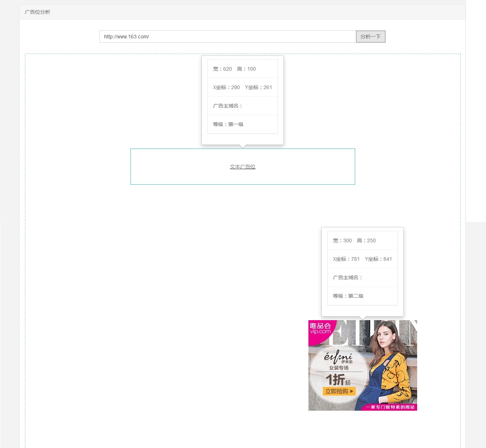Click the X坐标：290 Y坐标：261 row
Viewport: 486px width, 448px height.
242,87
